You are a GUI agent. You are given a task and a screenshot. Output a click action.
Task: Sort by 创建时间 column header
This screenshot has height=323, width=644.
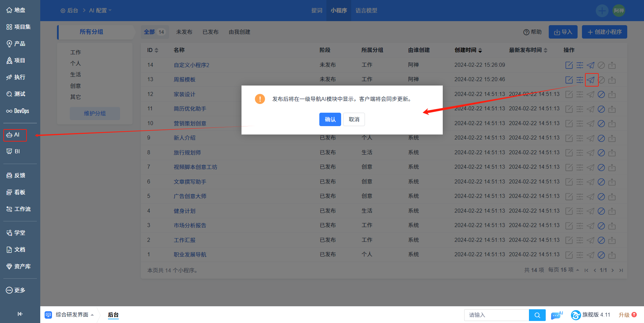pos(468,50)
